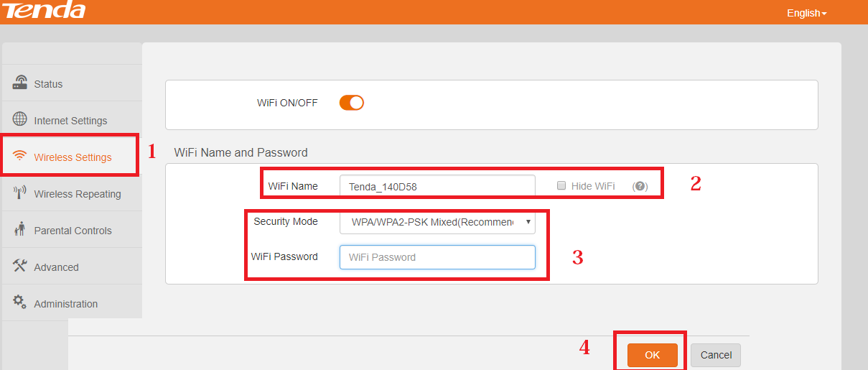868x370 pixels.
Task: Click the Tenda logo
Action: 43,10
